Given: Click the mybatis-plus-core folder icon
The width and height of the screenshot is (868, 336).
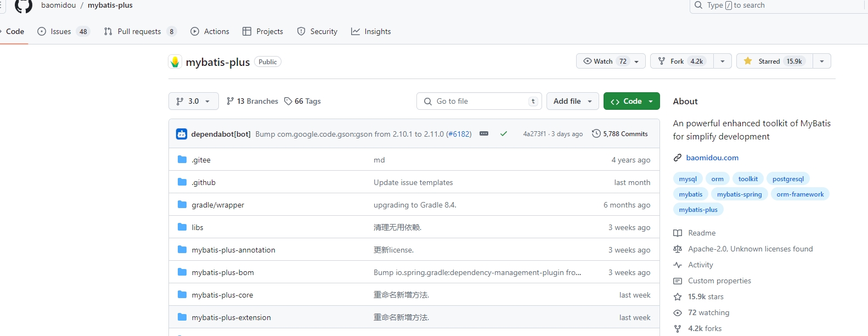Looking at the screenshot, I should 182,295.
